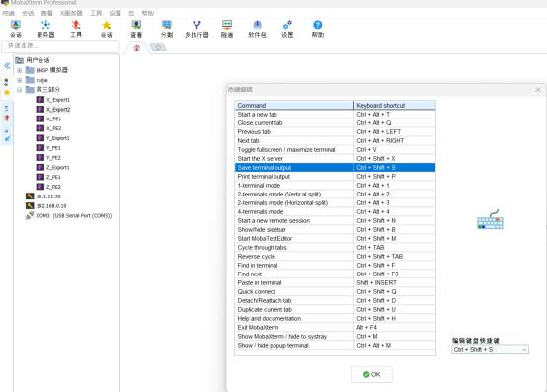Select the 'Duplicate current tab' row
This screenshot has height=392, width=547.
[335, 310]
